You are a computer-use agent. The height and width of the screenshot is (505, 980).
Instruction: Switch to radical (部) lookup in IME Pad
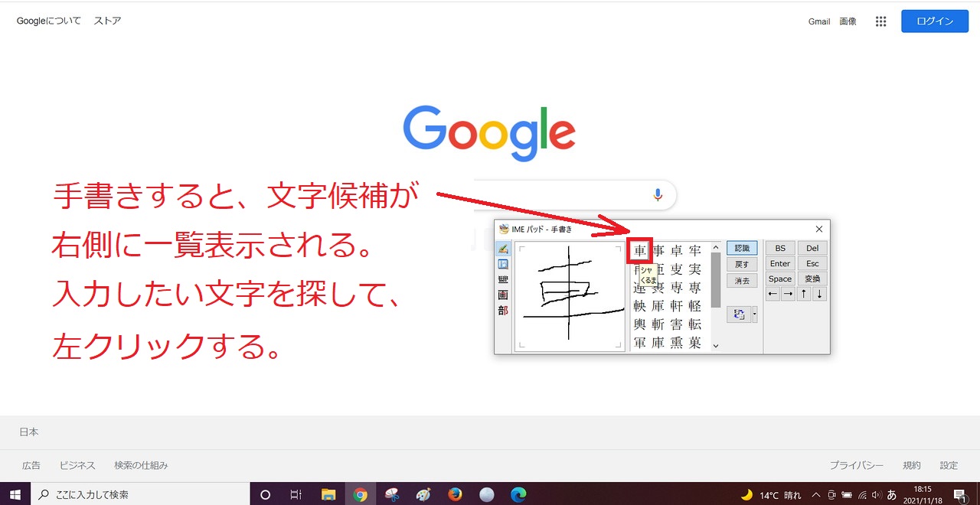click(503, 311)
